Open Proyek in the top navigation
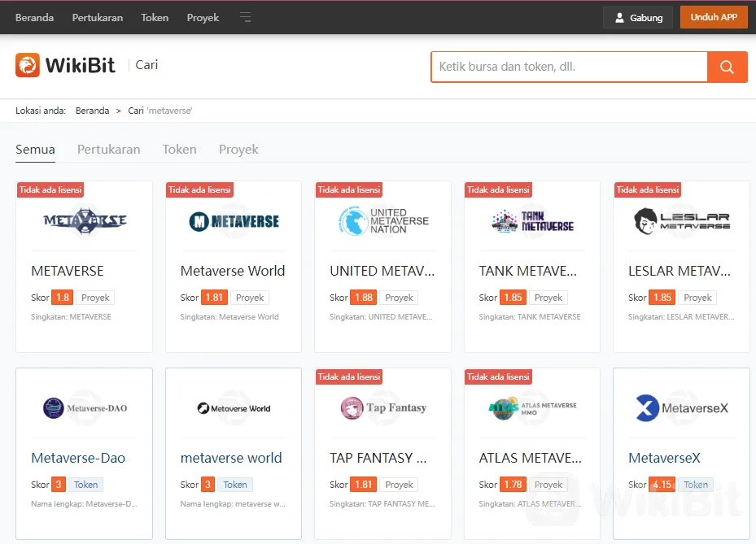The width and height of the screenshot is (756, 544). (x=203, y=18)
